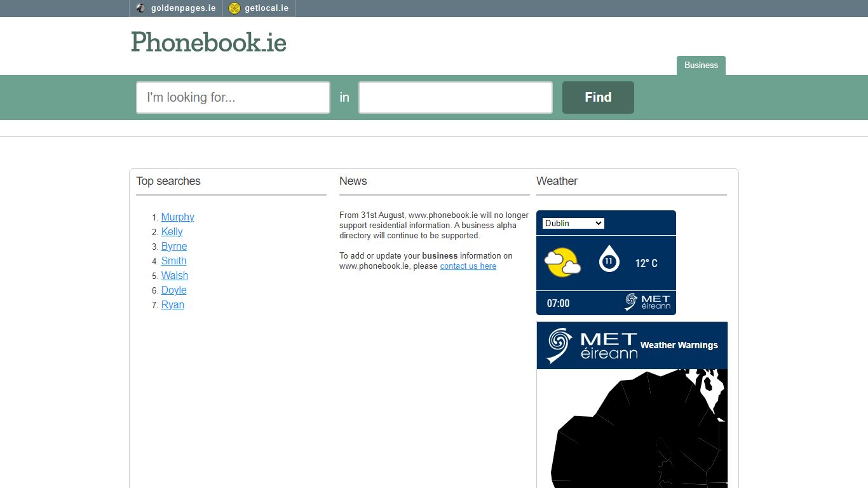Click the 12° C temperature reading
Image resolution: width=868 pixels, height=488 pixels.
pyautogui.click(x=646, y=263)
